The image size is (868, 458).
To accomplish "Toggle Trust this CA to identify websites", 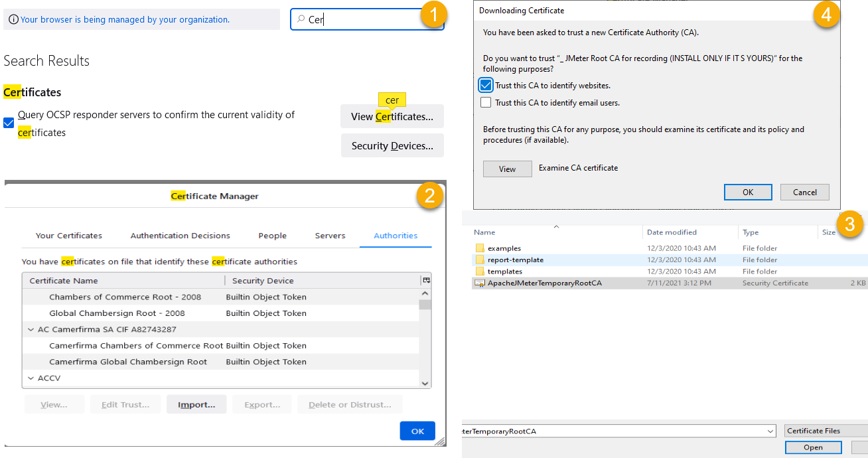I will (x=486, y=85).
